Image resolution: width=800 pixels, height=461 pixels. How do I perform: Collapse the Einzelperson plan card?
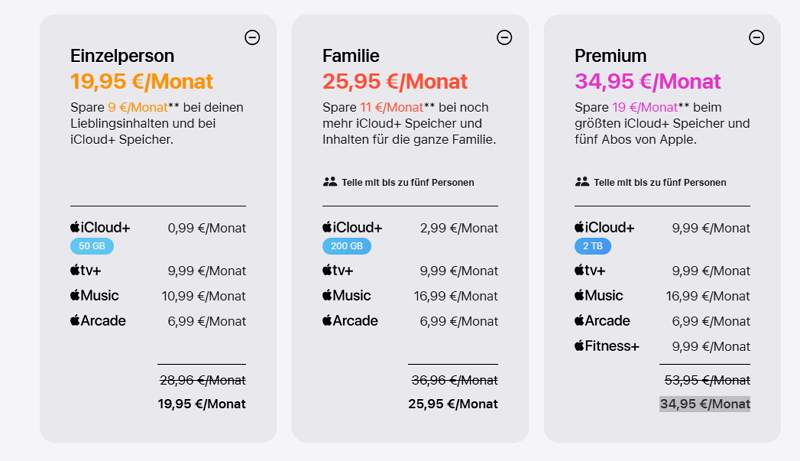tap(252, 37)
